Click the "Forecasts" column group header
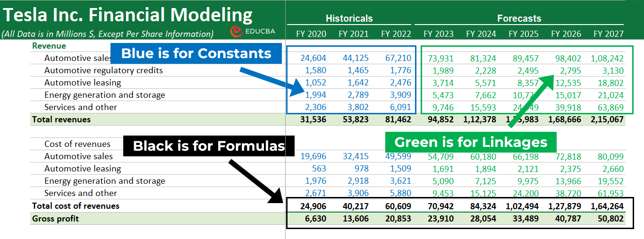 tap(519, 18)
